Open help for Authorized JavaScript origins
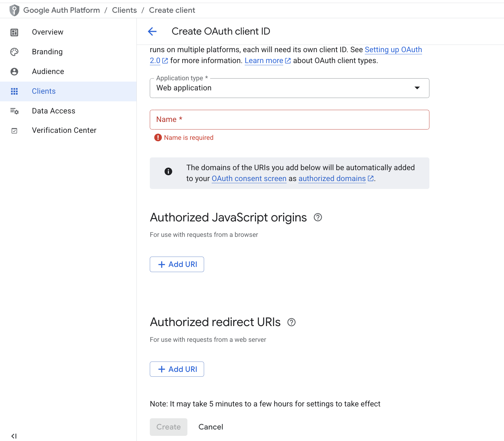This screenshot has height=441, width=504. coord(318,217)
